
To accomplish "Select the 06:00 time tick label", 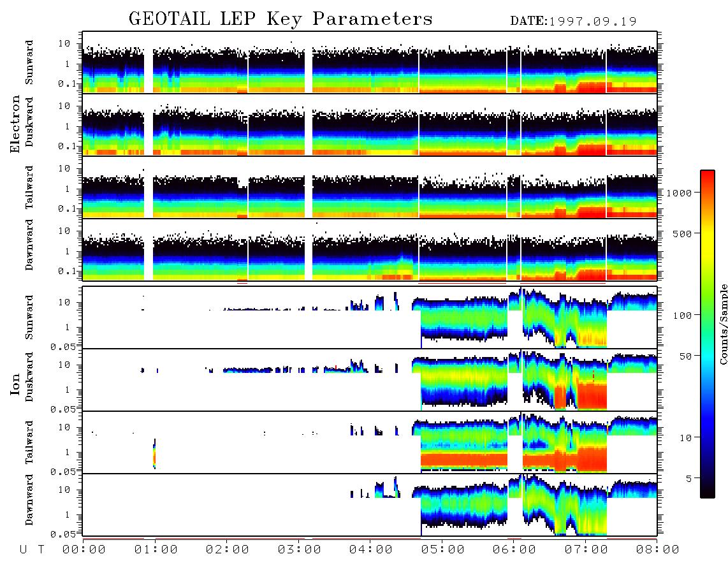I will pos(514,550).
